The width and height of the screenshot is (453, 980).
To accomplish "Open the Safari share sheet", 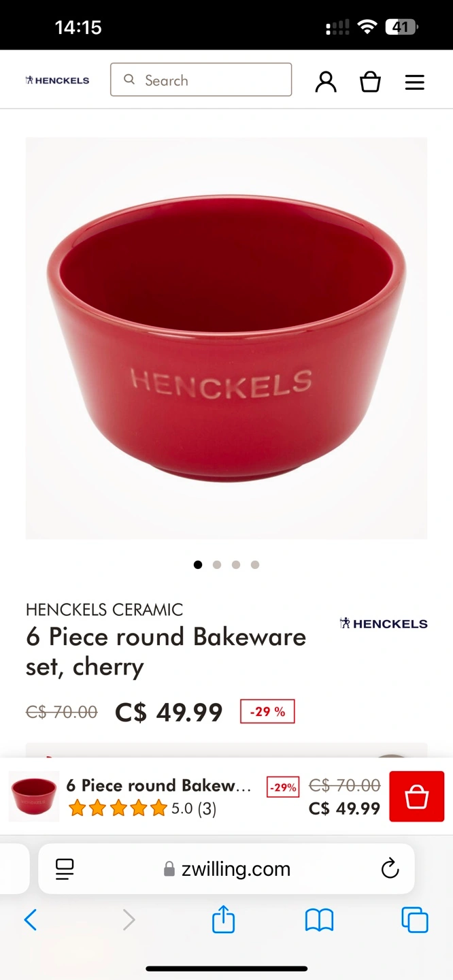I will (x=223, y=920).
